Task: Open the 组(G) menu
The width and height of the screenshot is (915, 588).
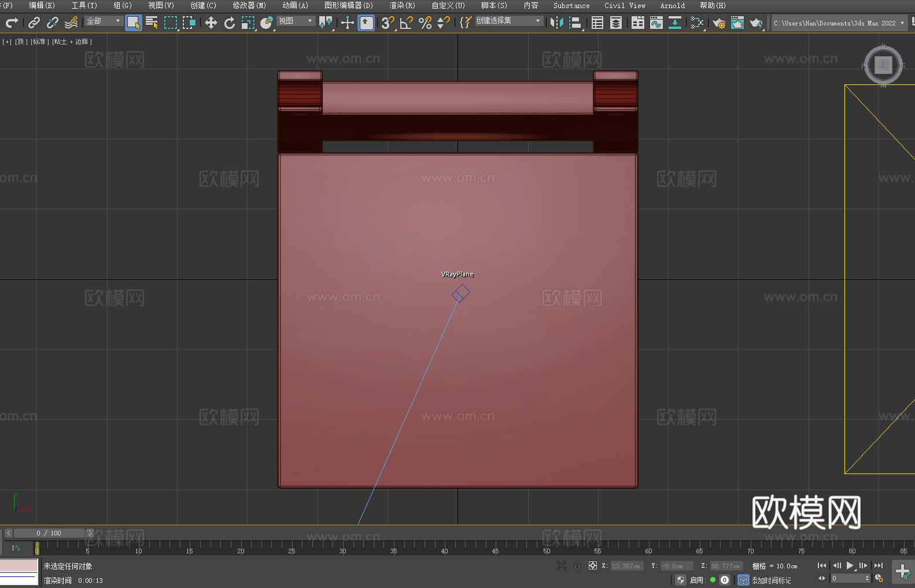Action: pos(123,5)
